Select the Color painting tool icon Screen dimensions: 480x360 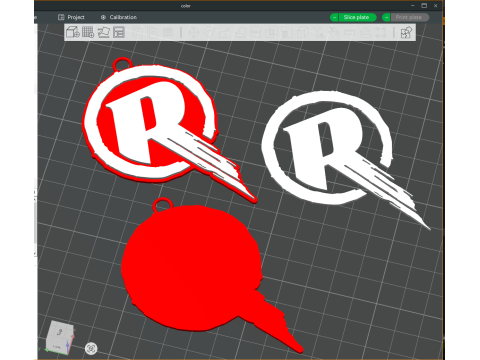click(333, 32)
